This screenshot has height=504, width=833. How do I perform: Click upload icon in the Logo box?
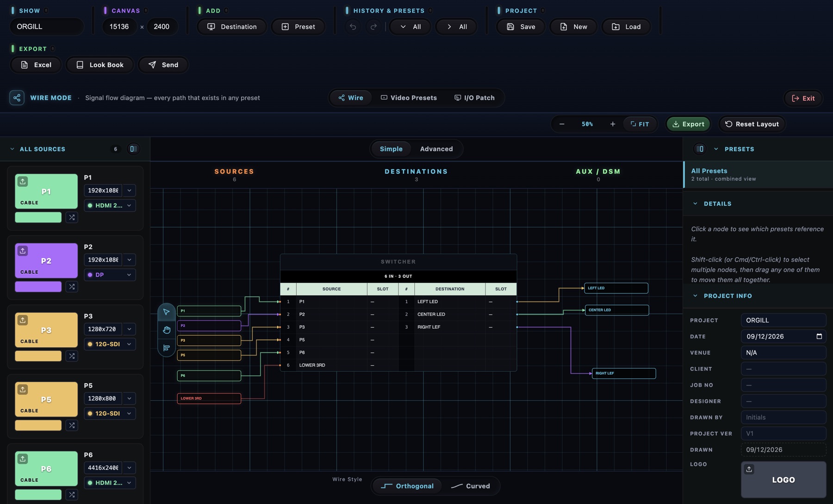click(x=749, y=469)
